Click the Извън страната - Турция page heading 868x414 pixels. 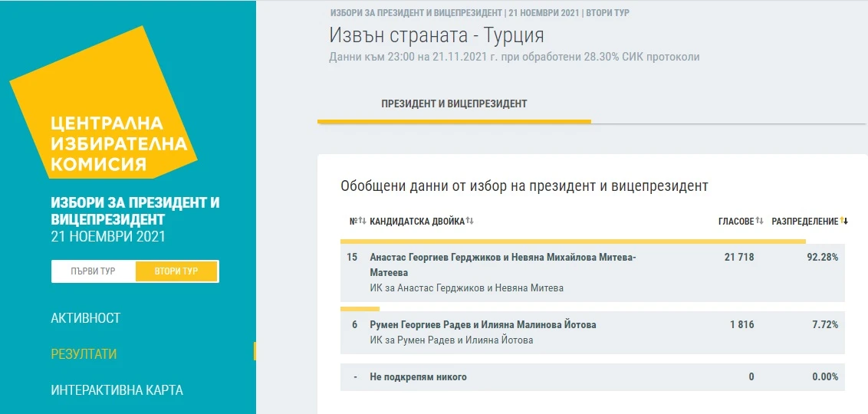[x=436, y=35]
